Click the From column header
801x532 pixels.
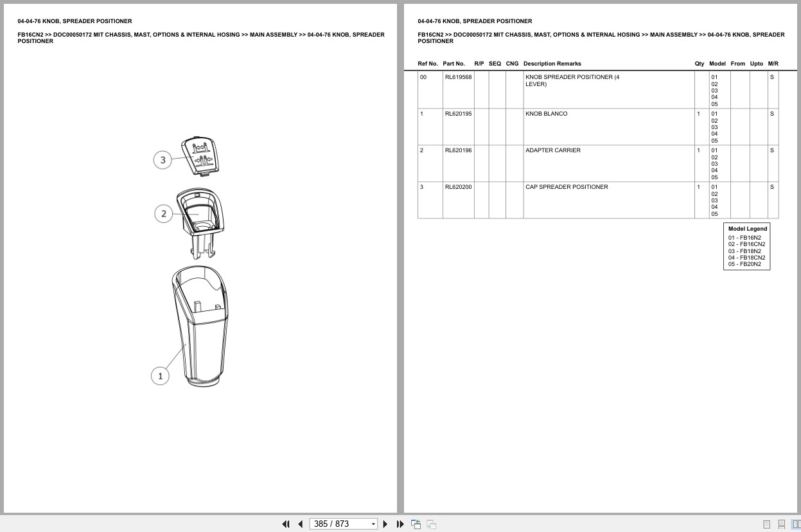[x=738, y=64]
